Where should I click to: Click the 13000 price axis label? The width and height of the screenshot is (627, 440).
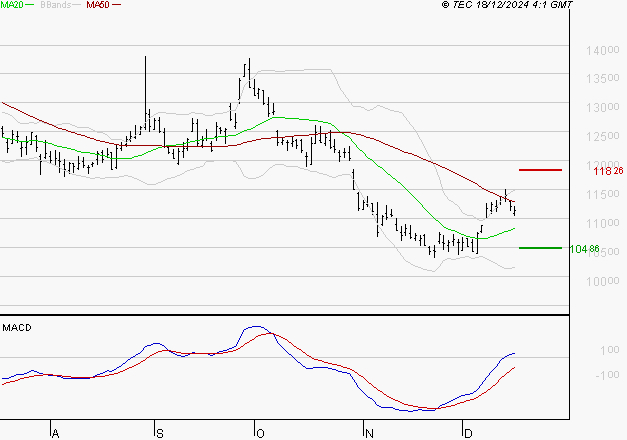603,107
